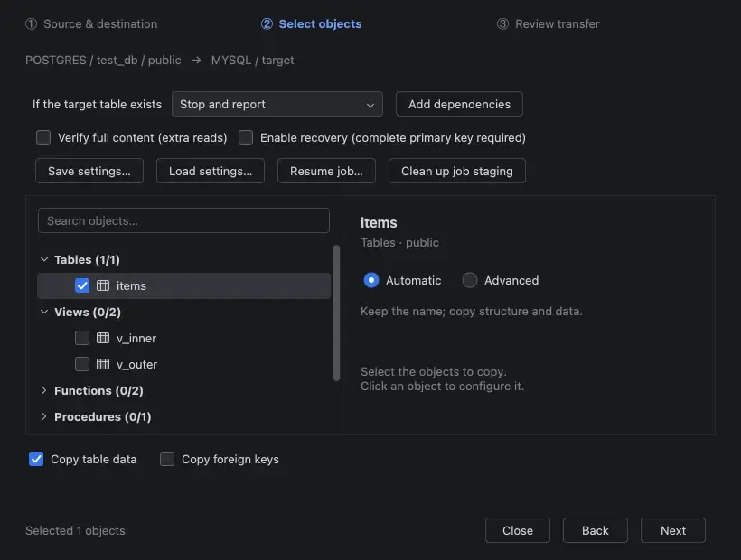Click Load settings button

[211, 171]
